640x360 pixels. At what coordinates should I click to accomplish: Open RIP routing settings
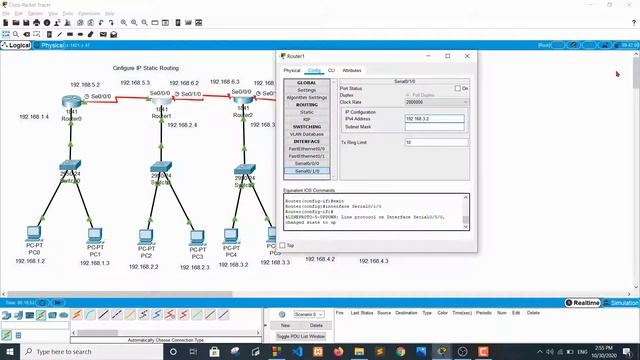click(307, 120)
